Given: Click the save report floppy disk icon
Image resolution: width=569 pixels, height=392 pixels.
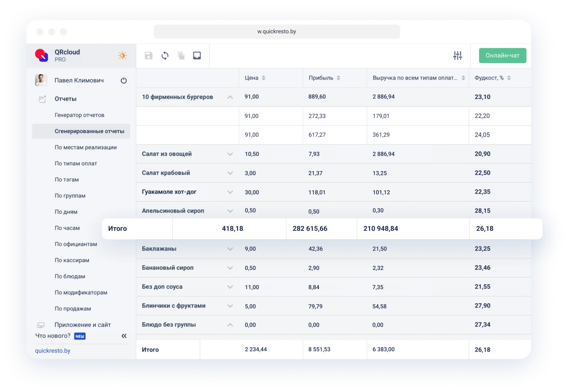Looking at the screenshot, I should click(149, 56).
